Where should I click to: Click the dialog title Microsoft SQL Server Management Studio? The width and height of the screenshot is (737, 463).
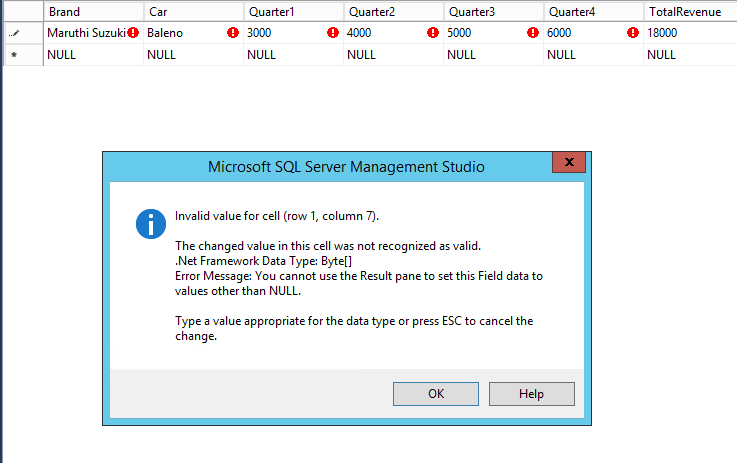346,167
